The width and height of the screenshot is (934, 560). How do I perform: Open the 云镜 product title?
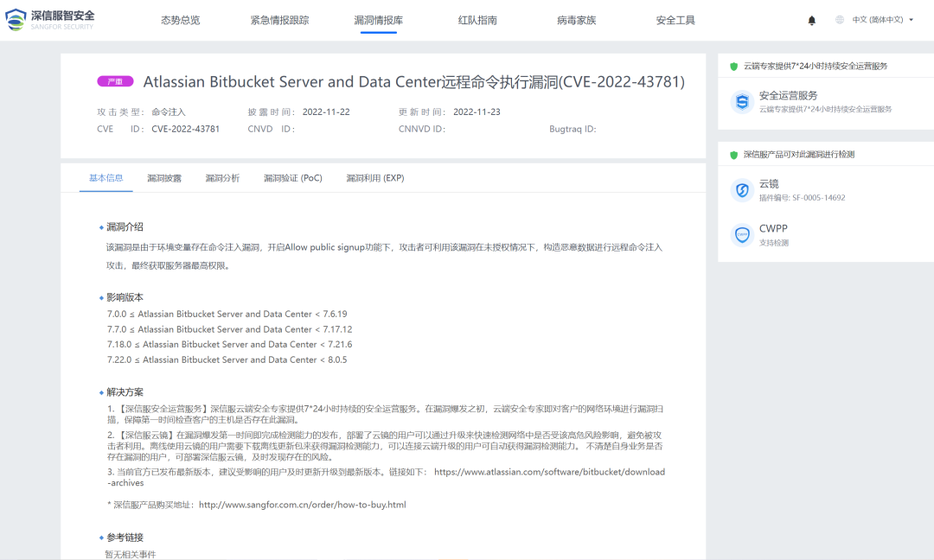click(x=769, y=184)
